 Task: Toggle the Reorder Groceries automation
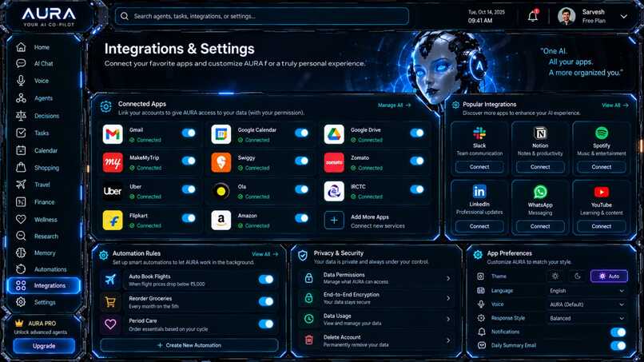[266, 301]
